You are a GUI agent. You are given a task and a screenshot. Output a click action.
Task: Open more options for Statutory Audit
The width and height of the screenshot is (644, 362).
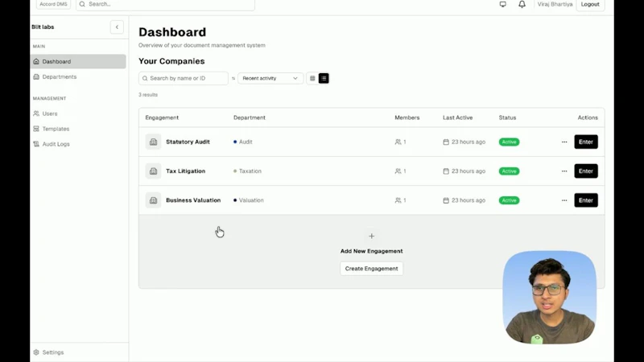click(x=564, y=142)
